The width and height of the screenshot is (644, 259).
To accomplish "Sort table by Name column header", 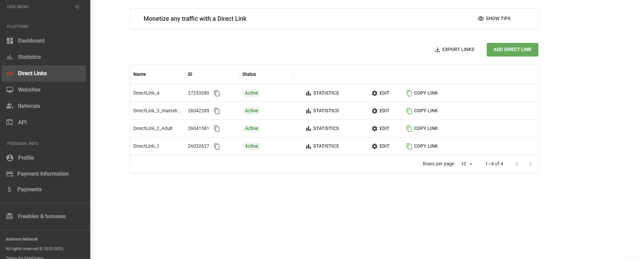I will click(x=140, y=75).
